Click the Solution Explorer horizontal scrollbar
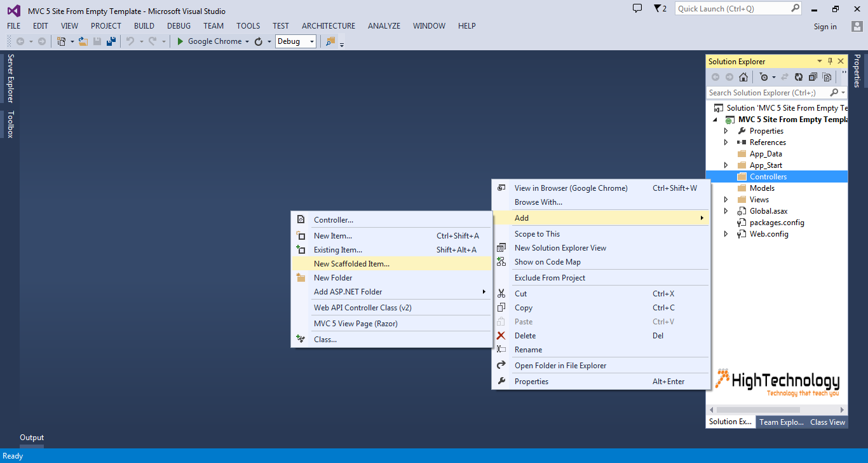The height and width of the screenshot is (463, 868). click(776, 410)
